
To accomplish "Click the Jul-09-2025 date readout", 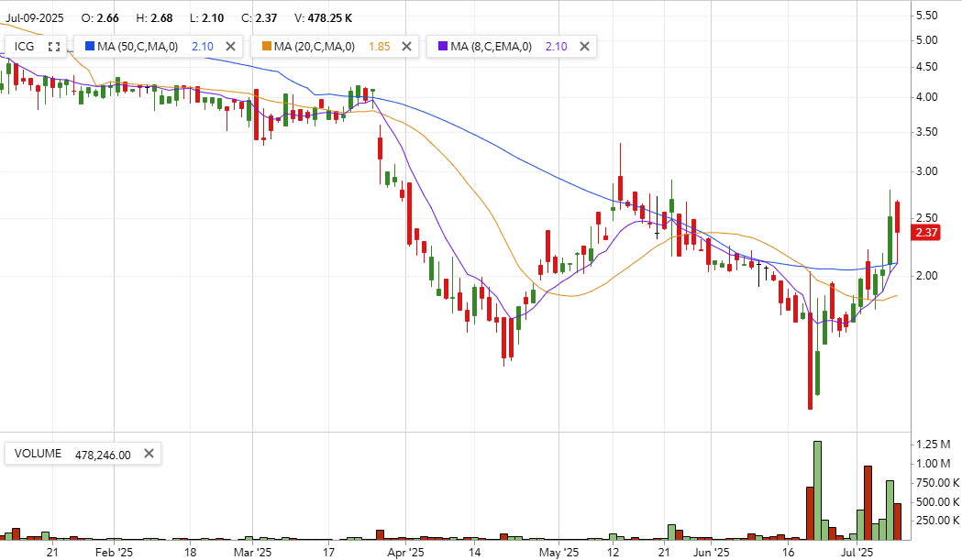I will click(x=35, y=18).
